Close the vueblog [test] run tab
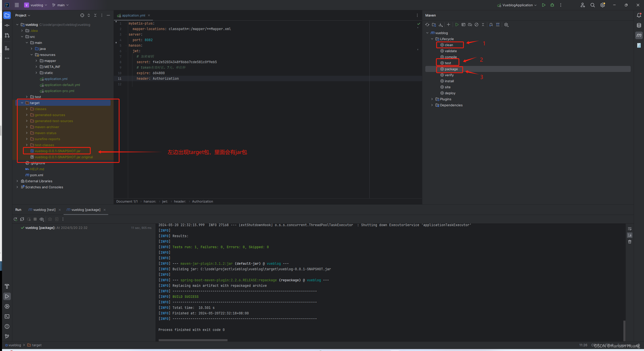The height and width of the screenshot is (351, 644). click(x=60, y=210)
